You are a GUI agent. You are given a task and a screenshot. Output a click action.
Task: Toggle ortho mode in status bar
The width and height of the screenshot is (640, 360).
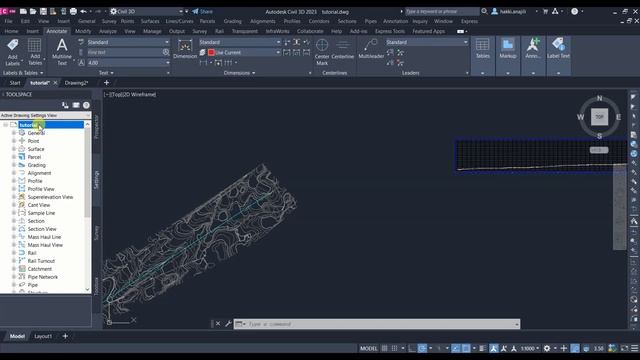click(412, 348)
